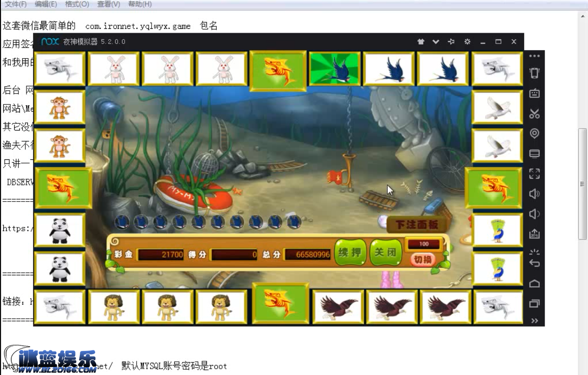Viewport: 588px width, 375px height.
Task: Expand the Nox sidebar with double chevron
Action: 534,321
